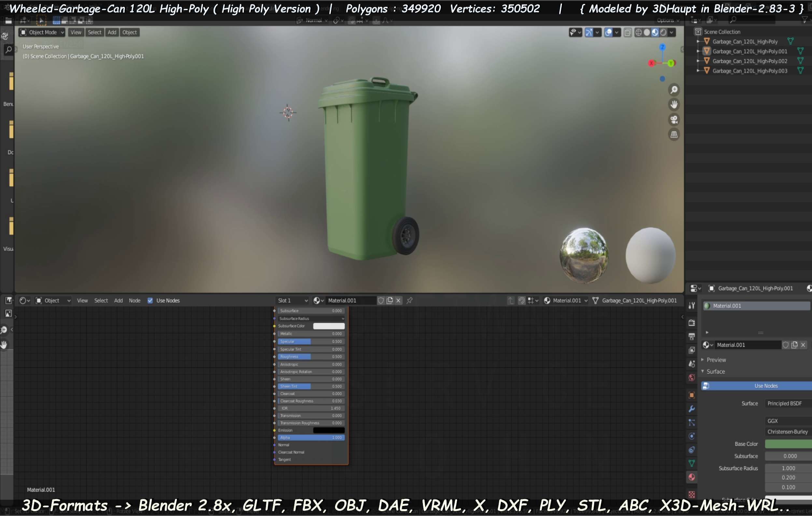This screenshot has height=516, width=812.
Task: Adjust the node Roughness 0.500 slider
Action: coord(311,357)
